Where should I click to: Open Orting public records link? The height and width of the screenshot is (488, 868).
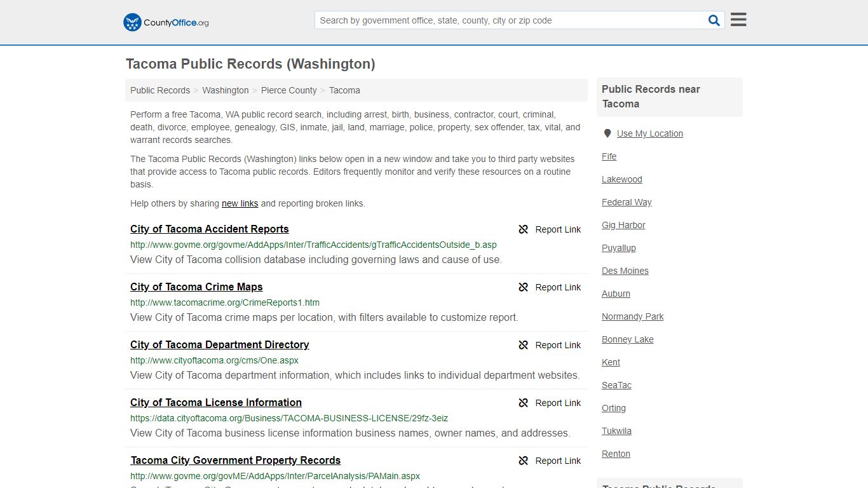click(x=614, y=408)
